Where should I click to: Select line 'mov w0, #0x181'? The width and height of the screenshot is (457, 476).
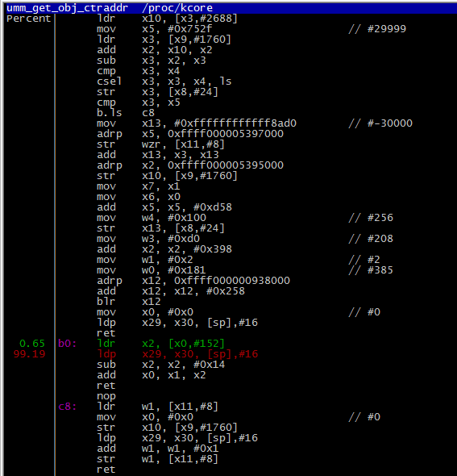[151, 270]
